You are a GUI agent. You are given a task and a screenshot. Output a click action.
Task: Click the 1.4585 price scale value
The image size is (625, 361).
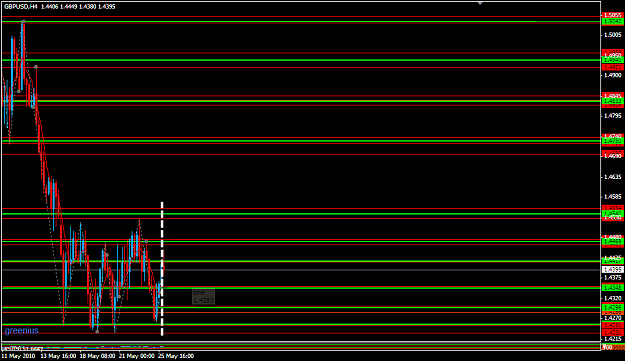[x=613, y=197]
